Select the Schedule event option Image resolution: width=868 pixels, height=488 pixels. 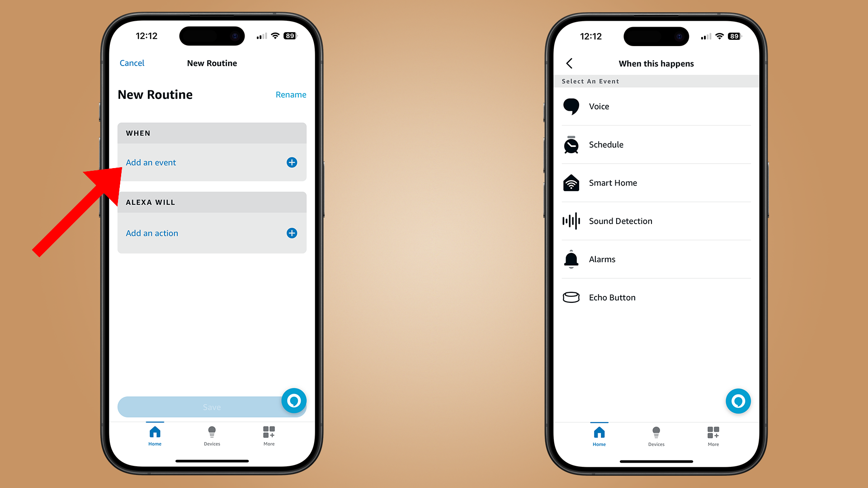[655, 145]
